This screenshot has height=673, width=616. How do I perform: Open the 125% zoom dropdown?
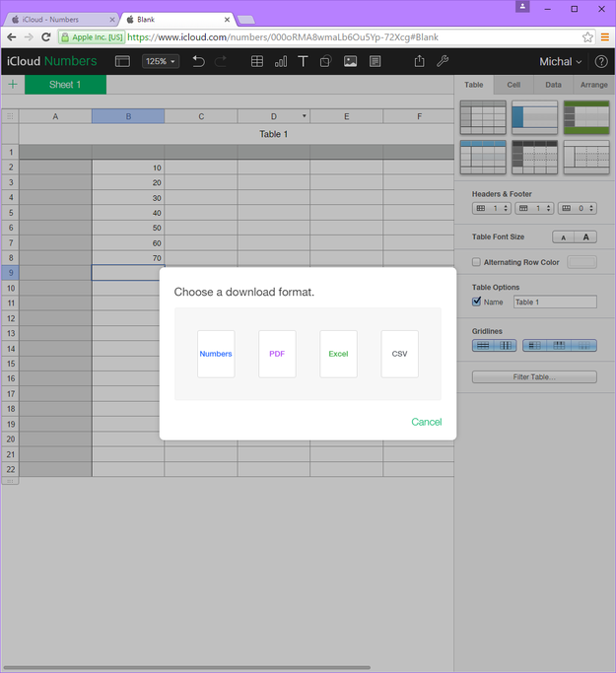(161, 61)
